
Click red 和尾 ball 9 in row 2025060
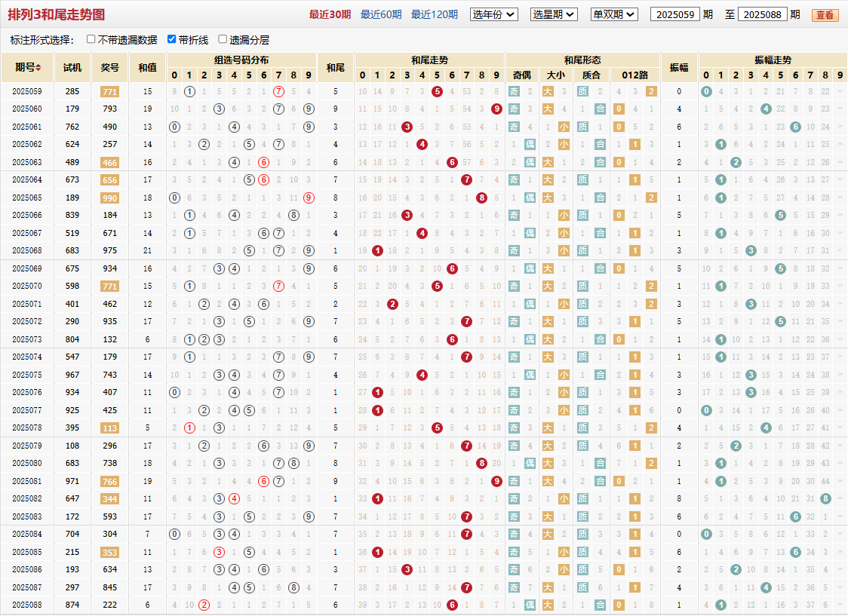tap(496, 109)
